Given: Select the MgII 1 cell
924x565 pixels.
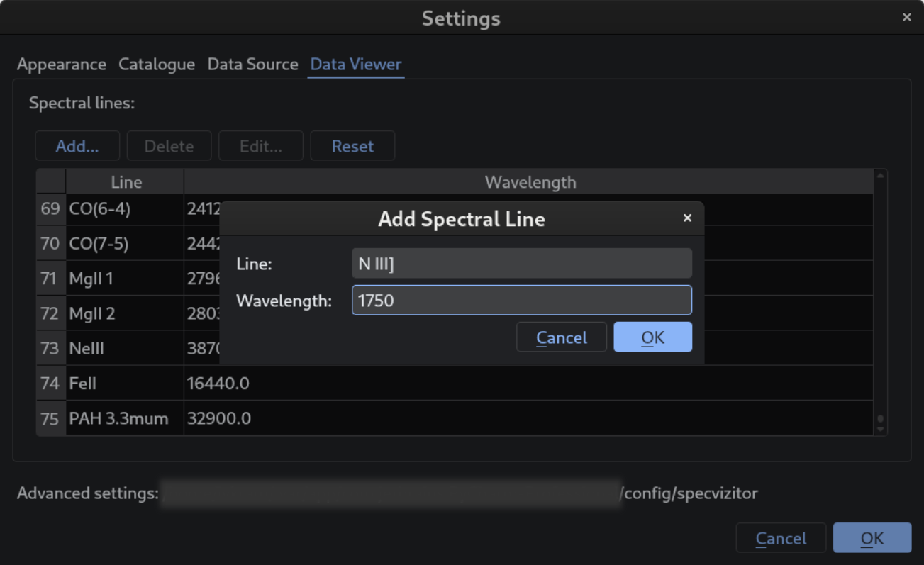Looking at the screenshot, I should click(x=125, y=279).
